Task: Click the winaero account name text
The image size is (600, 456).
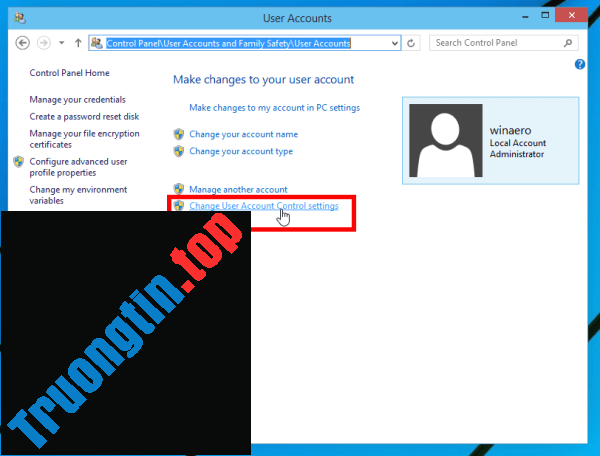Action: [x=510, y=130]
